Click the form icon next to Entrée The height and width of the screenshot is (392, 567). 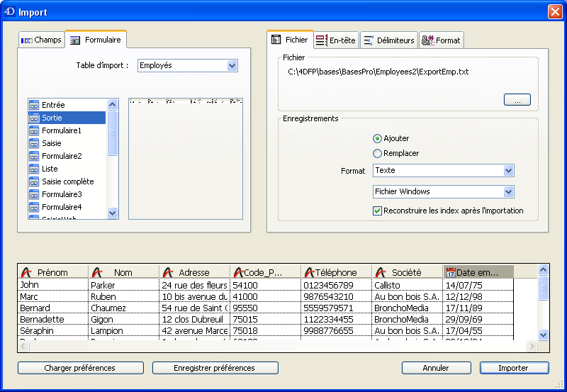click(x=33, y=105)
